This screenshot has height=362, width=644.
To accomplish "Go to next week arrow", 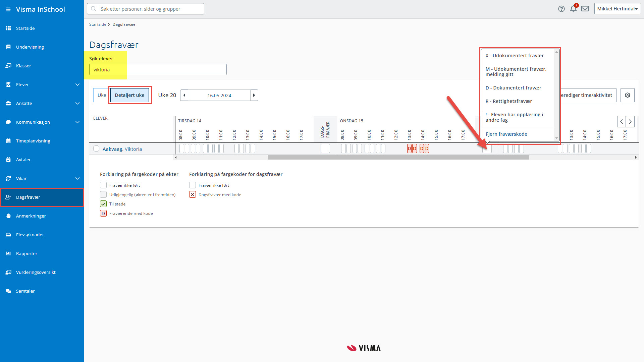I will 254,95.
